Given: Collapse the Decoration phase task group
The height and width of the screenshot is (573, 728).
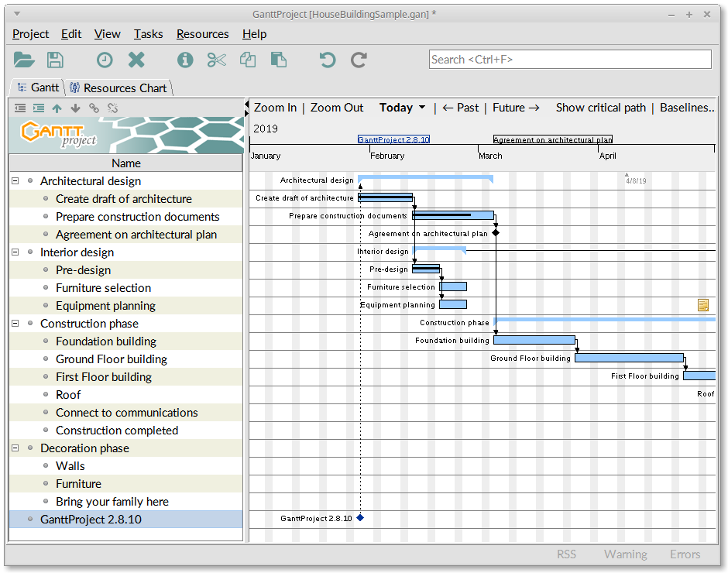Looking at the screenshot, I should [15, 448].
